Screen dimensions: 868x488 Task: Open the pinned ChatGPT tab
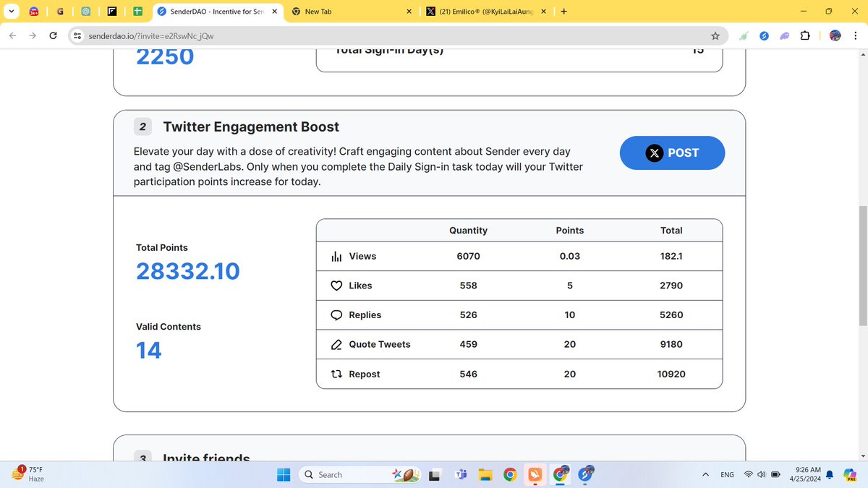86,12
